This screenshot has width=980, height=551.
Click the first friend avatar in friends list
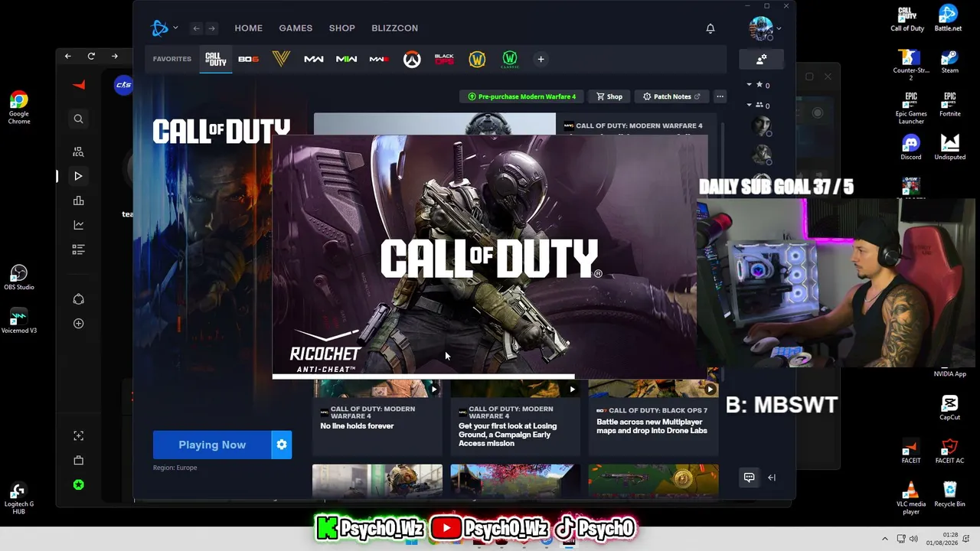761,126
